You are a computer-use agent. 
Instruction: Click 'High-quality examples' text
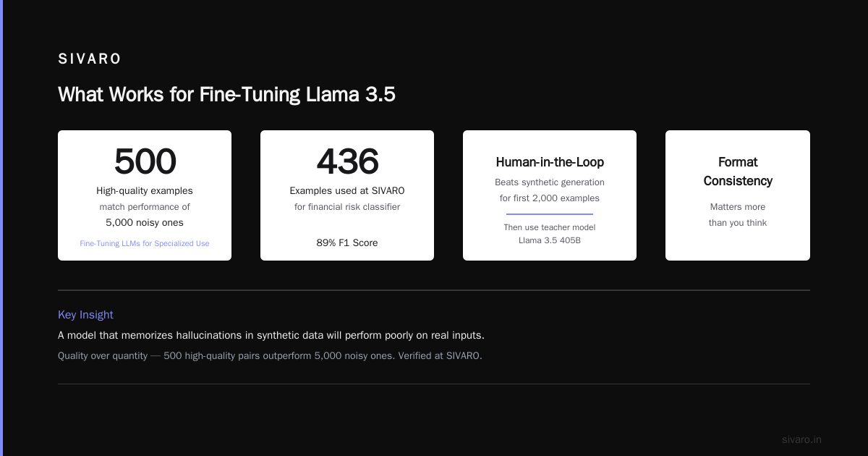coord(145,191)
